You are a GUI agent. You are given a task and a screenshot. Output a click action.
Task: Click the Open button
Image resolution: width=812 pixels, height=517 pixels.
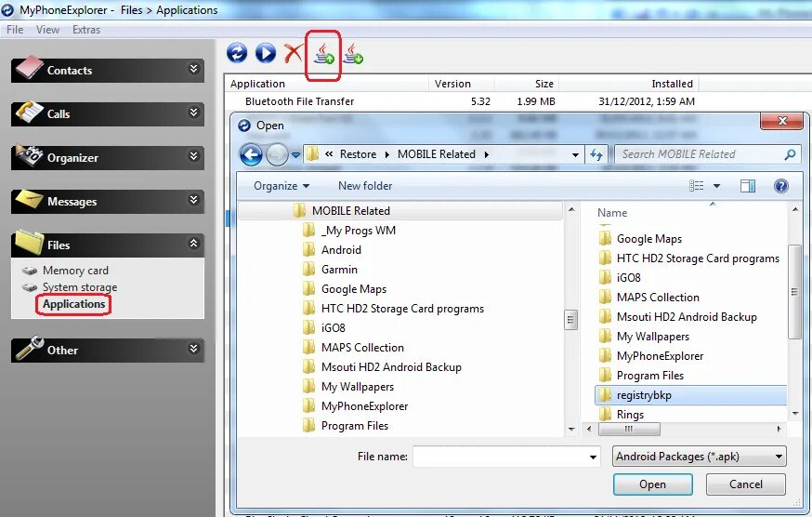[652, 484]
